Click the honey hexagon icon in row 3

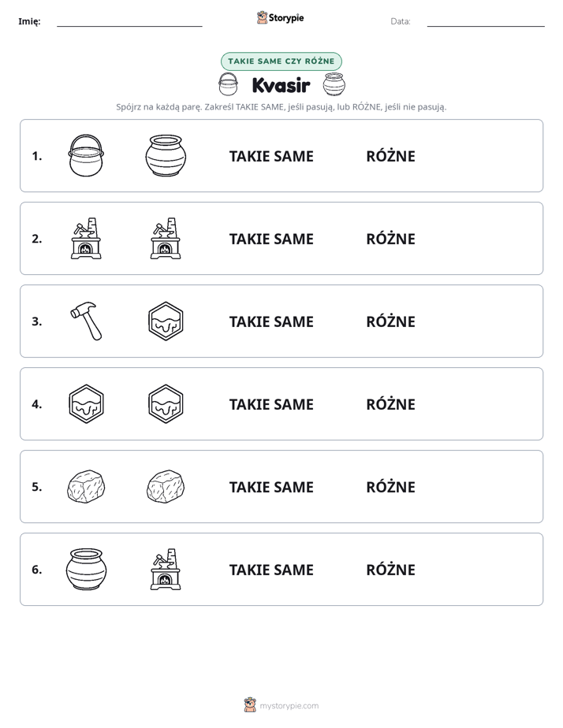pos(166,321)
